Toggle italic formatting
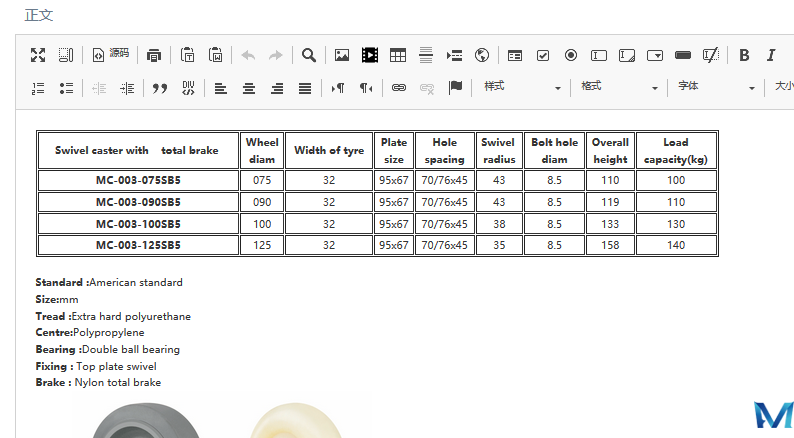Viewport: 794px width, 438px height. coord(771,55)
